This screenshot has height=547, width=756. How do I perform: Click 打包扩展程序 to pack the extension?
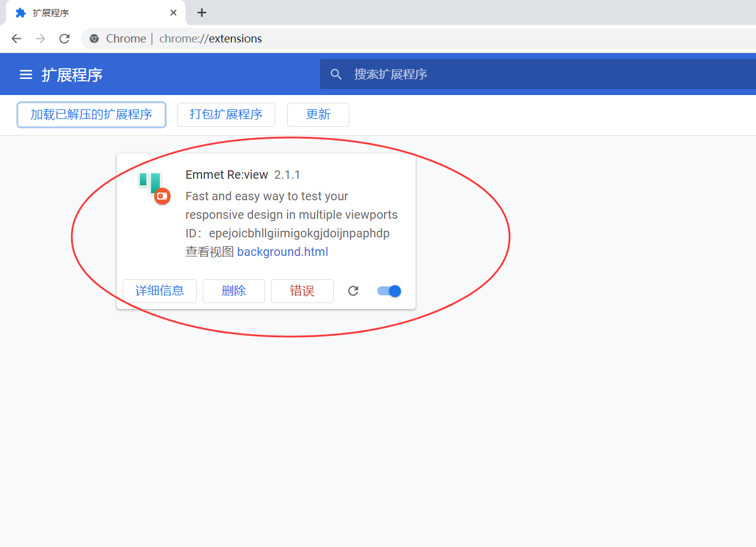225,114
